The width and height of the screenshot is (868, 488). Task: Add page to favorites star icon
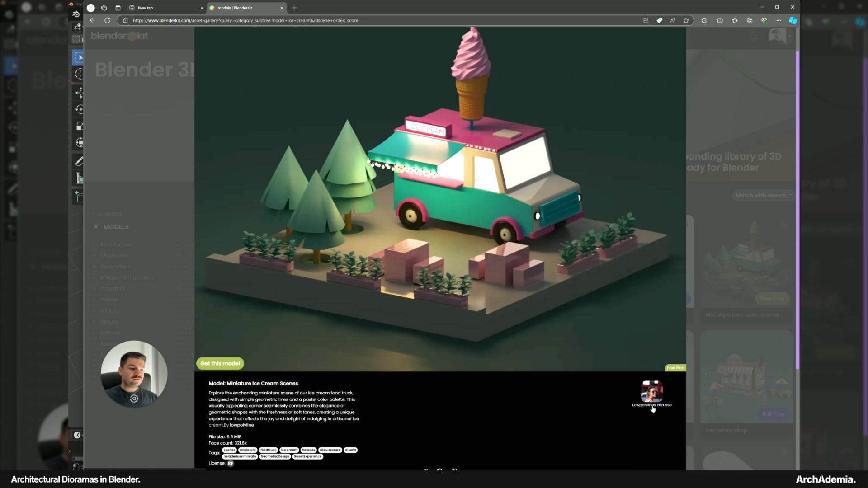click(686, 20)
